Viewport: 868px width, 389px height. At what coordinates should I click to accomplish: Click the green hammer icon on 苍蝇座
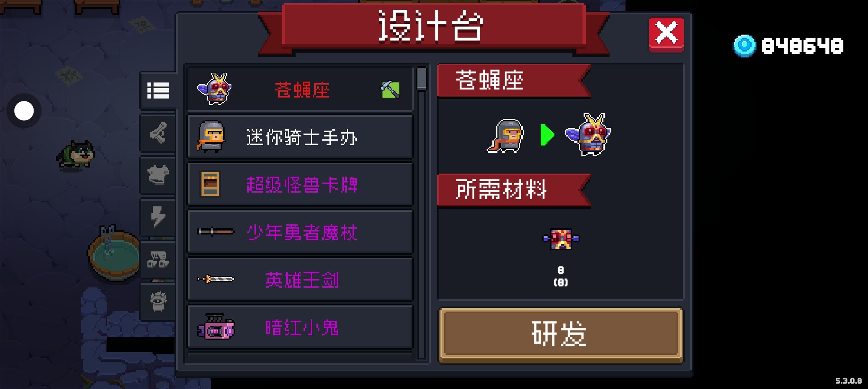[390, 90]
